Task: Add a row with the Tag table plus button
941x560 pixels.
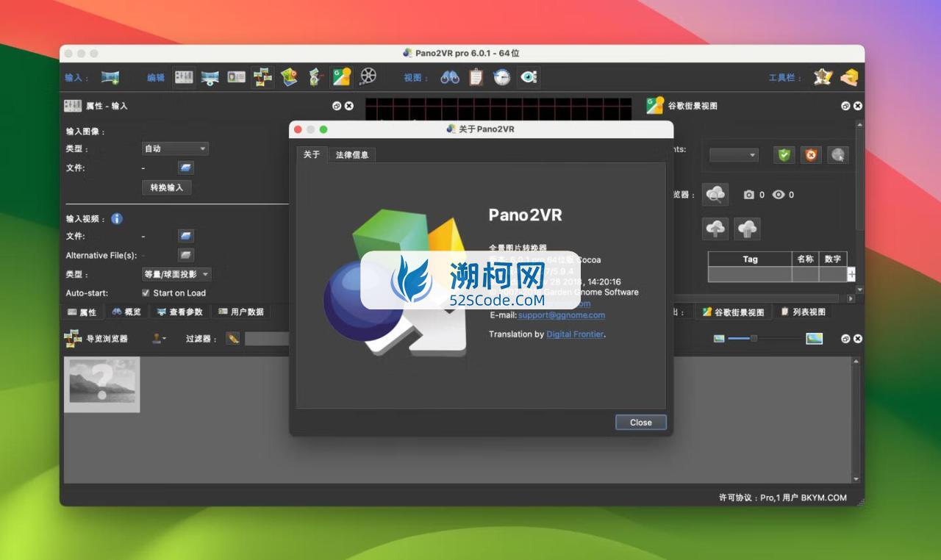Action: point(851,274)
